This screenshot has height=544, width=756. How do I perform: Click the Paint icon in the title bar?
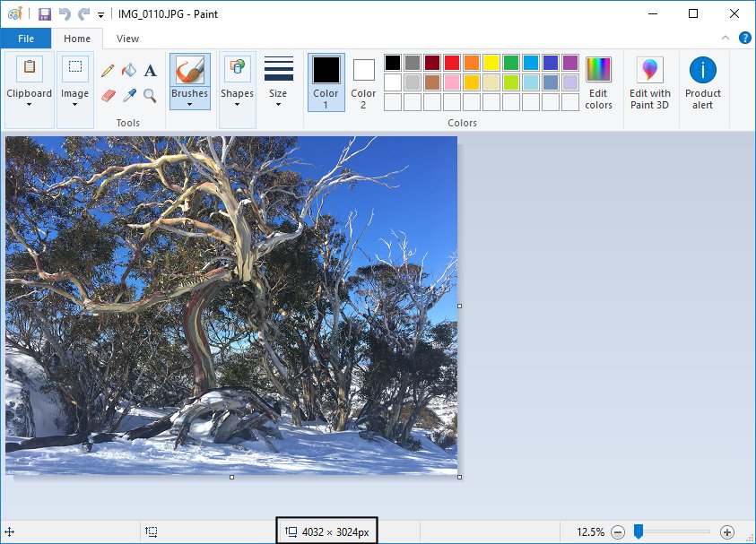[13, 13]
